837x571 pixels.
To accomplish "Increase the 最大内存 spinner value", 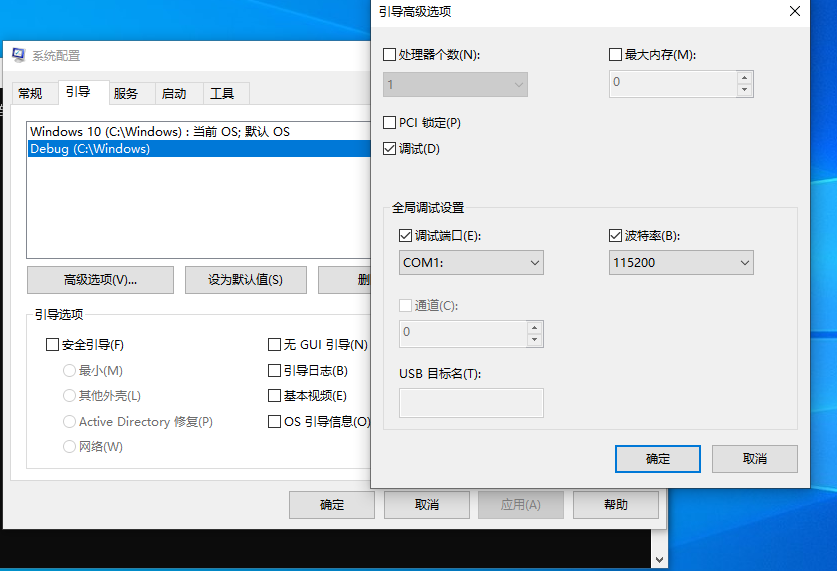I will point(745,77).
